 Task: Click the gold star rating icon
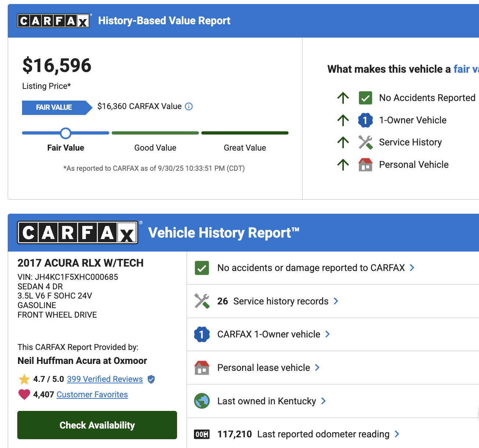tap(24, 379)
